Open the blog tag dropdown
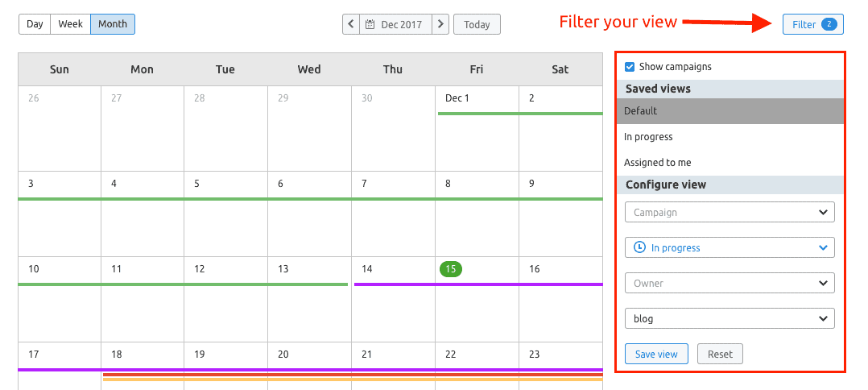This screenshot has width=868, height=390. click(x=730, y=318)
